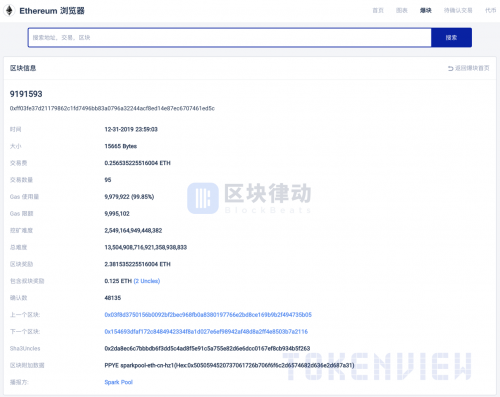Click the Ethereum logo icon
The image size is (500, 397).
pos(9,10)
